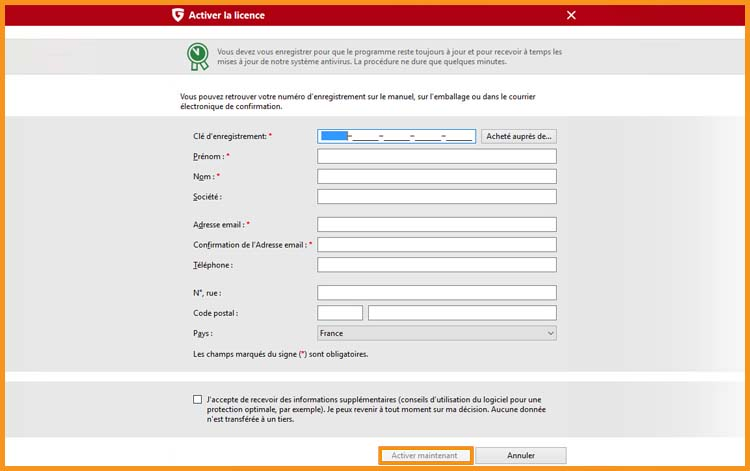Click into the N°, rue street field
This screenshot has width=750, height=471.
[437, 293]
